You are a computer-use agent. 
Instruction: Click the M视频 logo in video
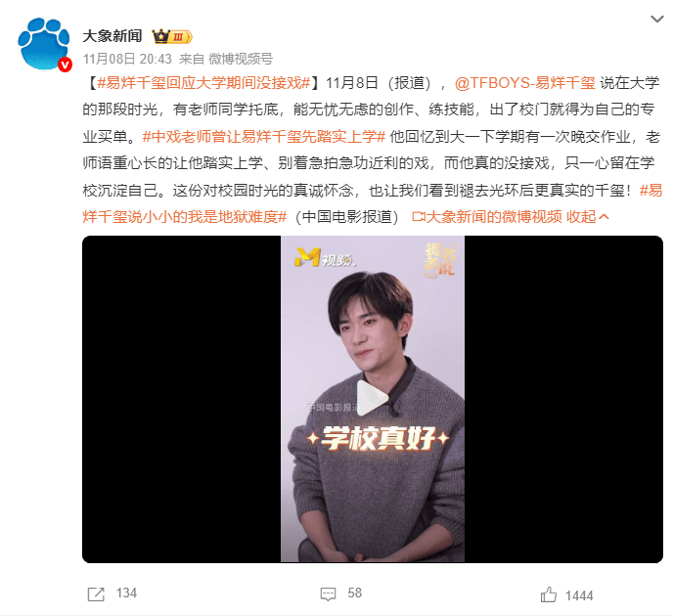pyautogui.click(x=325, y=258)
